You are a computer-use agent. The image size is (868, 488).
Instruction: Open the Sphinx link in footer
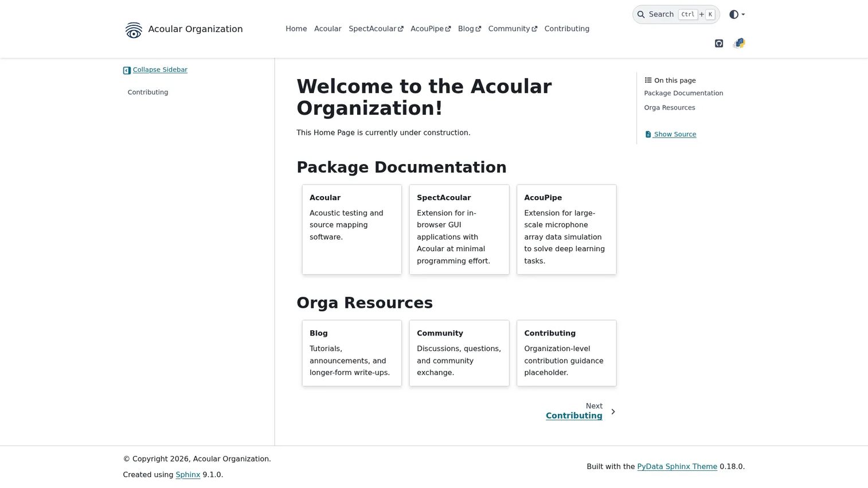pyautogui.click(x=188, y=475)
